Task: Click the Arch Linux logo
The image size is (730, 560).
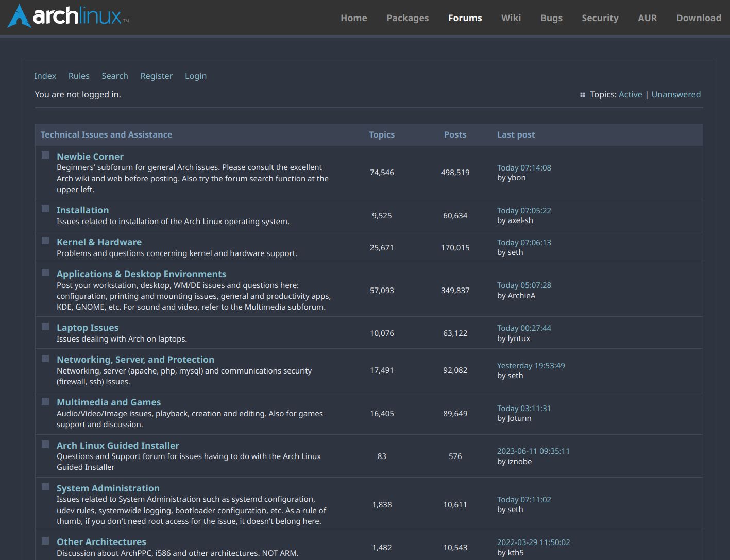Action: click(x=68, y=16)
